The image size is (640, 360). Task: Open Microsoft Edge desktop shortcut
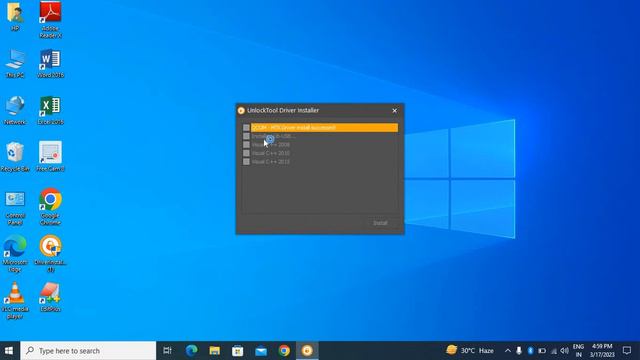(15, 253)
